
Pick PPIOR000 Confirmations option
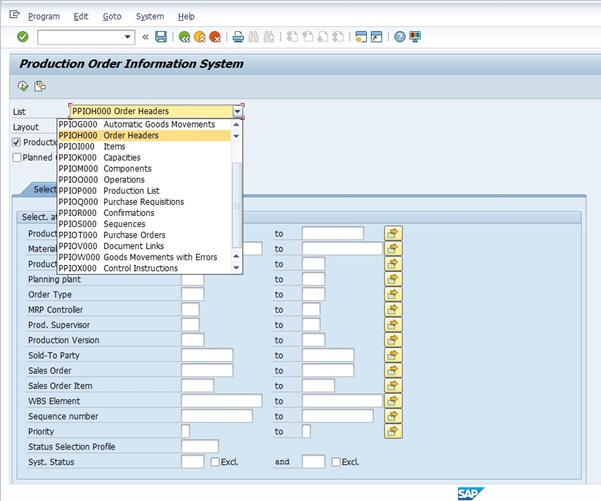tap(144, 213)
